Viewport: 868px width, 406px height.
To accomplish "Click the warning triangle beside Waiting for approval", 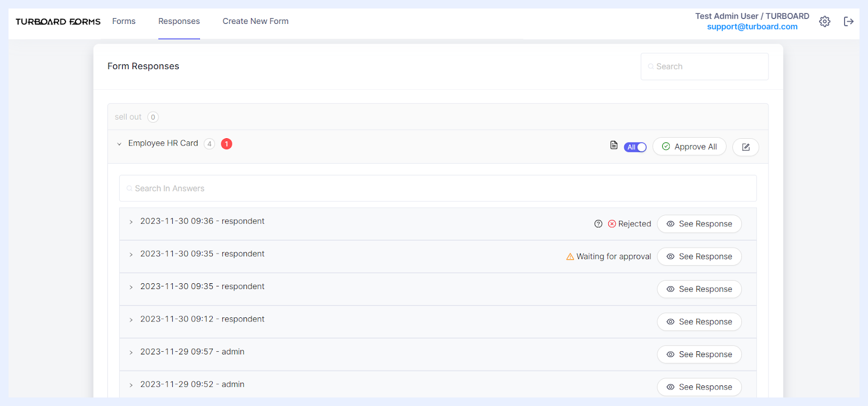I will (x=570, y=257).
